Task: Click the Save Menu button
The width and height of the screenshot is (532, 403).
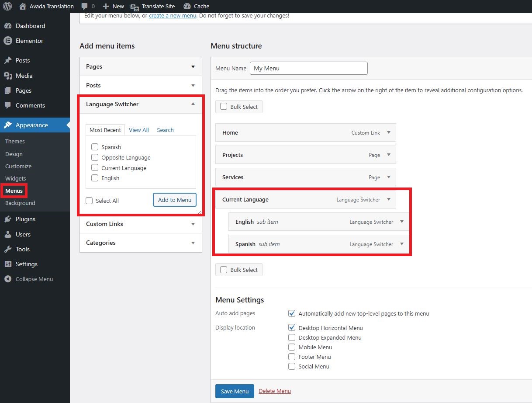Action: (235, 391)
